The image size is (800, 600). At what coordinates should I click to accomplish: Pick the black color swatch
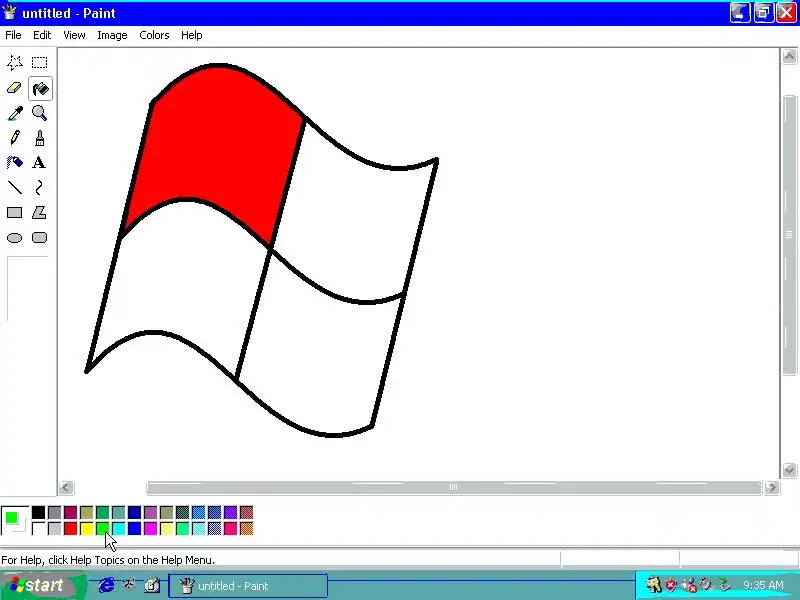pos(38,512)
